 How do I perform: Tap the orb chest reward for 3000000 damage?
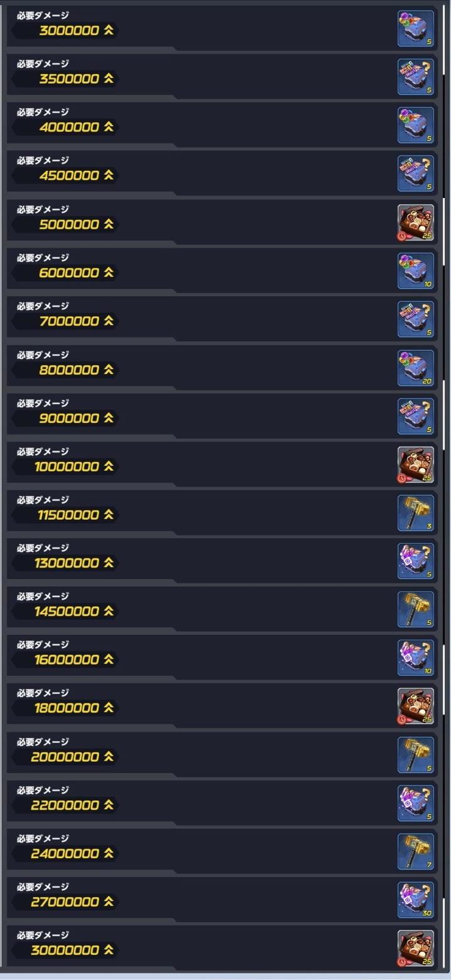[x=416, y=28]
